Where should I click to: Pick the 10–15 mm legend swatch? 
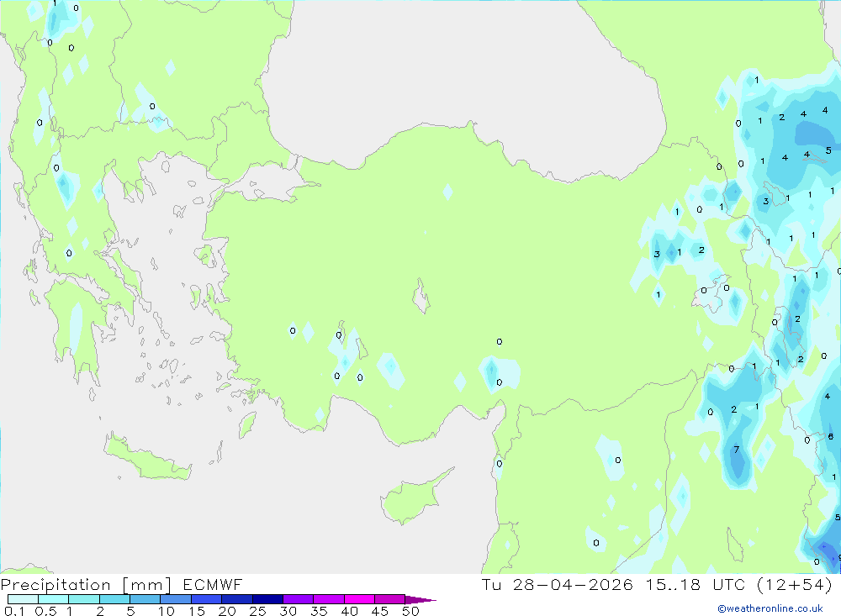pyautogui.click(x=176, y=599)
